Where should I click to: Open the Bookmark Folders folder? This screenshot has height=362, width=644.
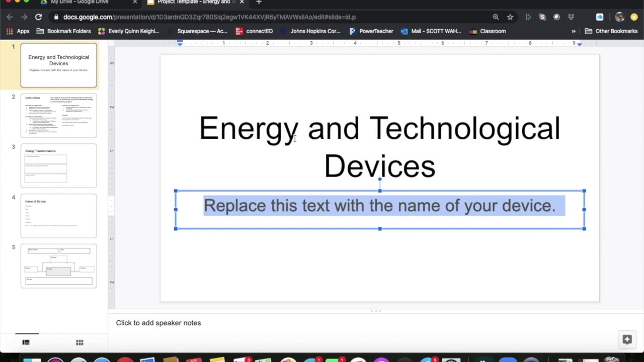click(63, 31)
